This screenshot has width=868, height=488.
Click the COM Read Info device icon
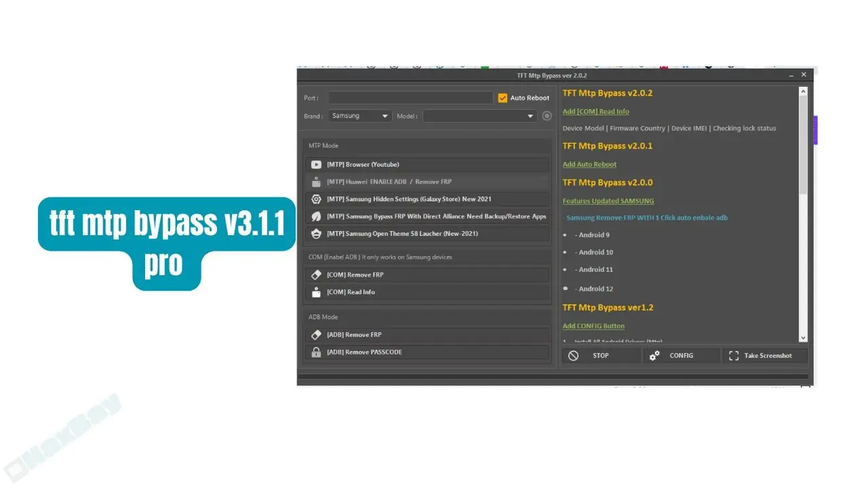tap(316, 292)
